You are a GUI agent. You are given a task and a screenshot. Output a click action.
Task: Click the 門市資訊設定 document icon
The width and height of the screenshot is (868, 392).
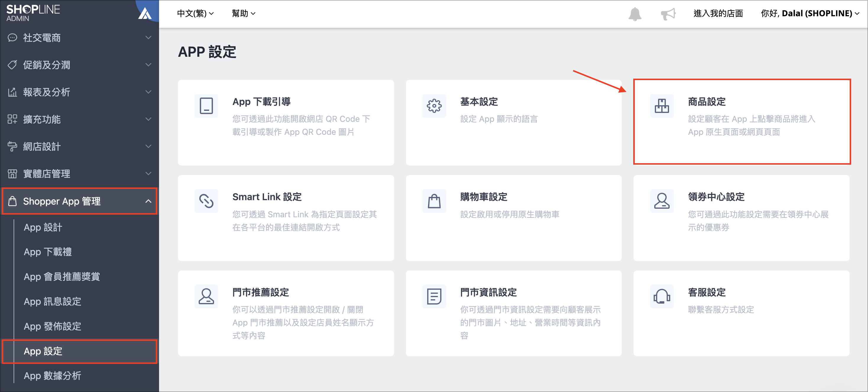[434, 297]
